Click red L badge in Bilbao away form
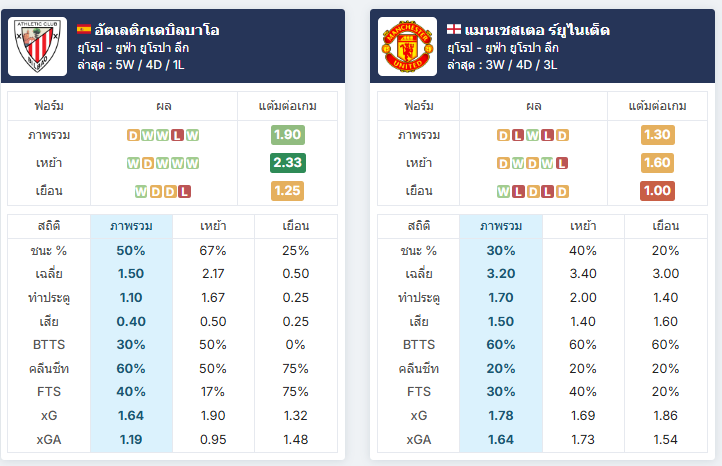Image resolution: width=722 pixels, height=466 pixels. pyautogui.click(x=185, y=192)
